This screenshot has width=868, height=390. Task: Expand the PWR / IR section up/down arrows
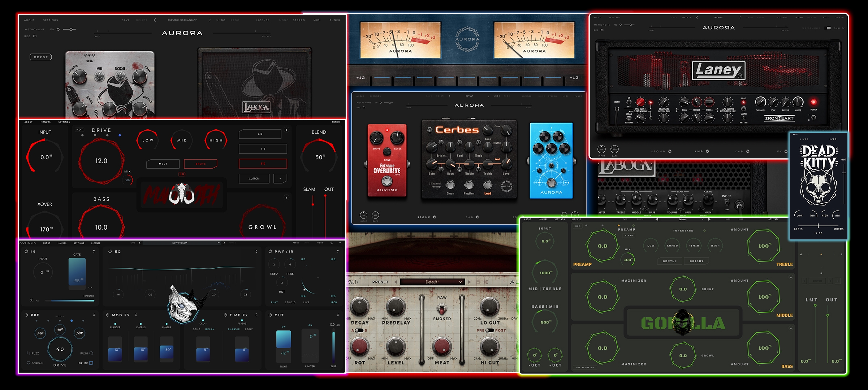click(338, 251)
